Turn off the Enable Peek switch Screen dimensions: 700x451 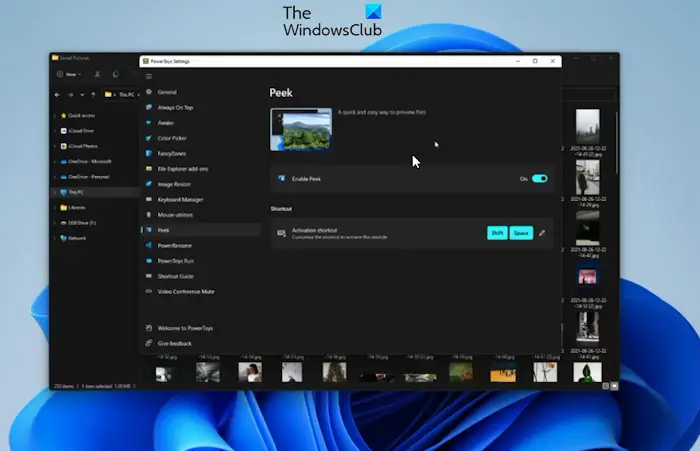(x=540, y=179)
